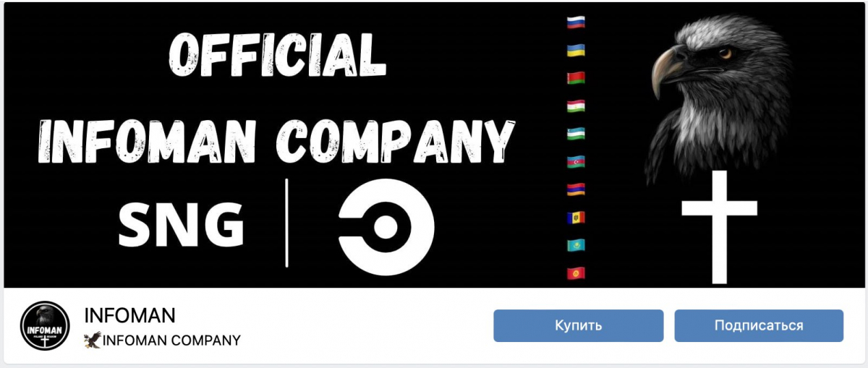Image resolution: width=868 pixels, height=368 pixels.
Task: Click the Azerbaijan flag icon
Action: (576, 161)
